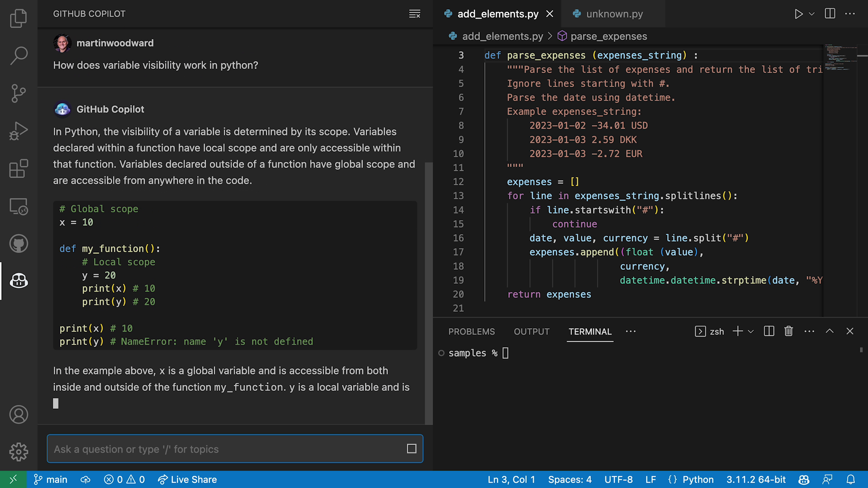Expand the Run Python File dropdown arrow

click(811, 14)
